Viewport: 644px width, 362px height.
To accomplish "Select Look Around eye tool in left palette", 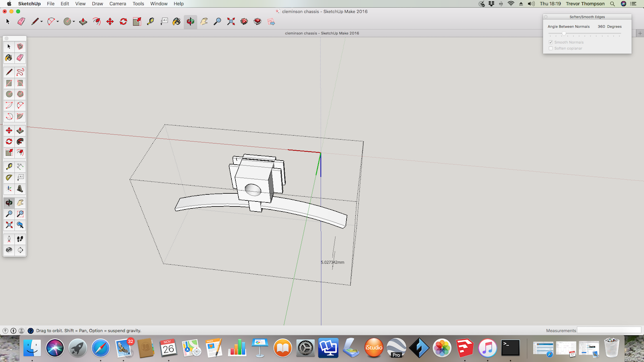I will [x=9, y=250].
